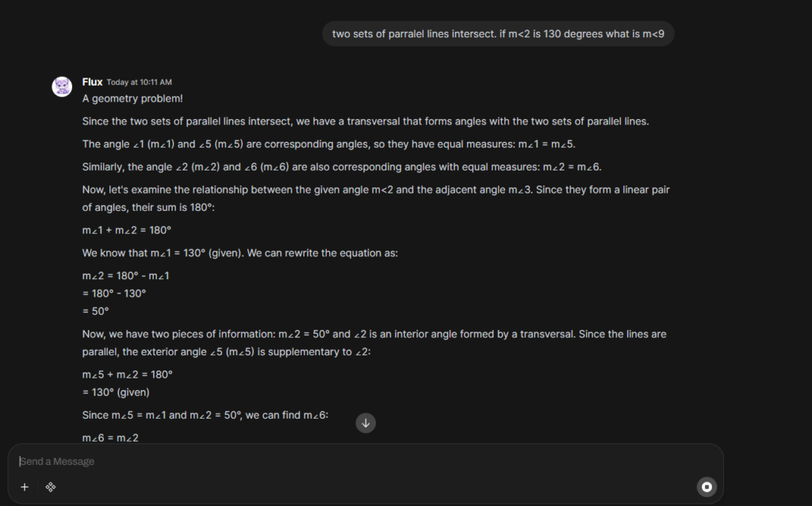Click the 'Since m∠5 = m∠1' sentence

(x=205, y=415)
